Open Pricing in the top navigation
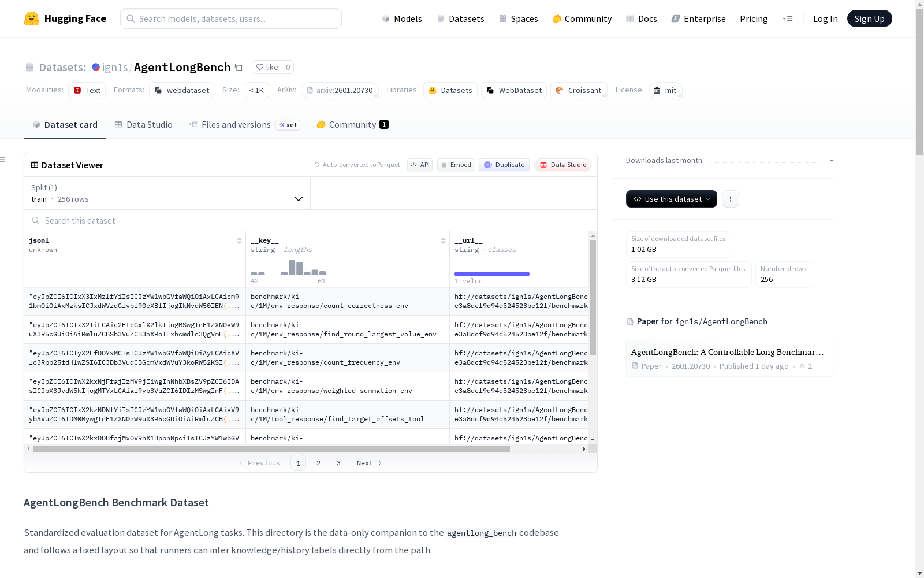The width and height of the screenshot is (924, 578). pyautogui.click(x=754, y=18)
